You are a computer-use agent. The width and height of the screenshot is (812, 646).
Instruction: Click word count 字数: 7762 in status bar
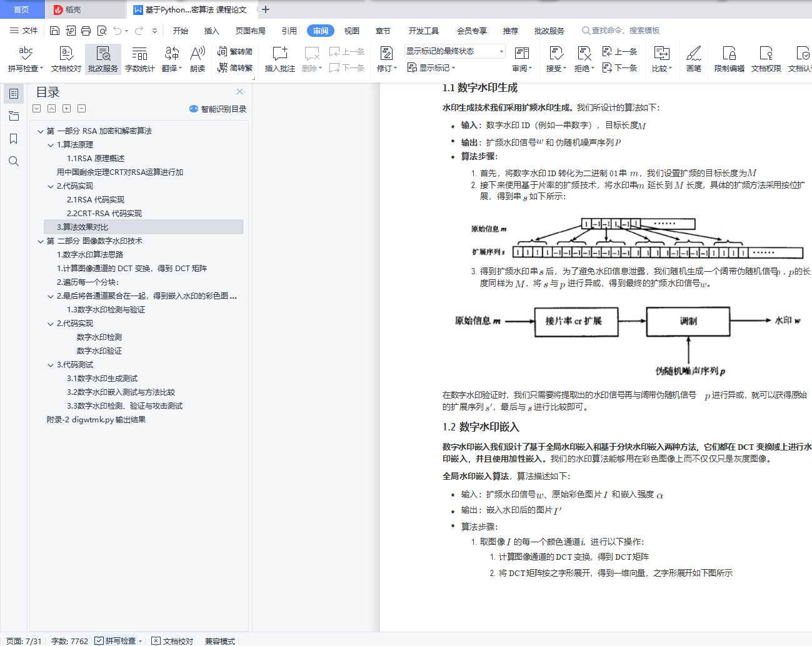[69, 641]
